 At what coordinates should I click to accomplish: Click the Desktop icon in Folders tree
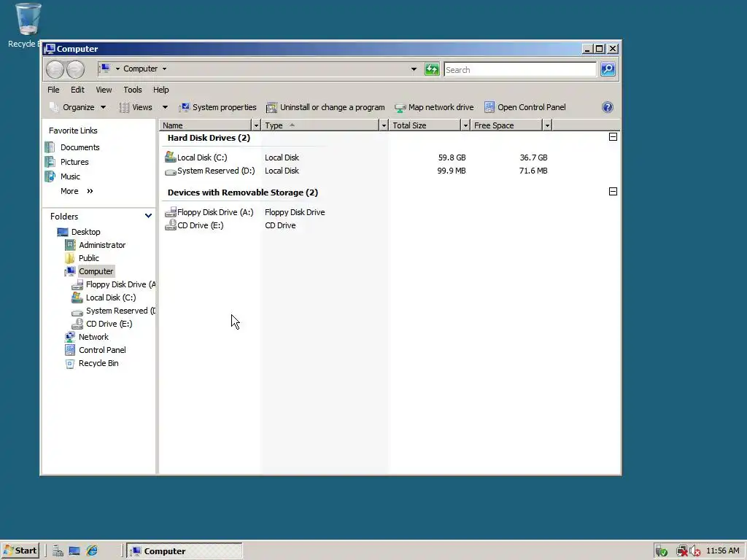[63, 232]
